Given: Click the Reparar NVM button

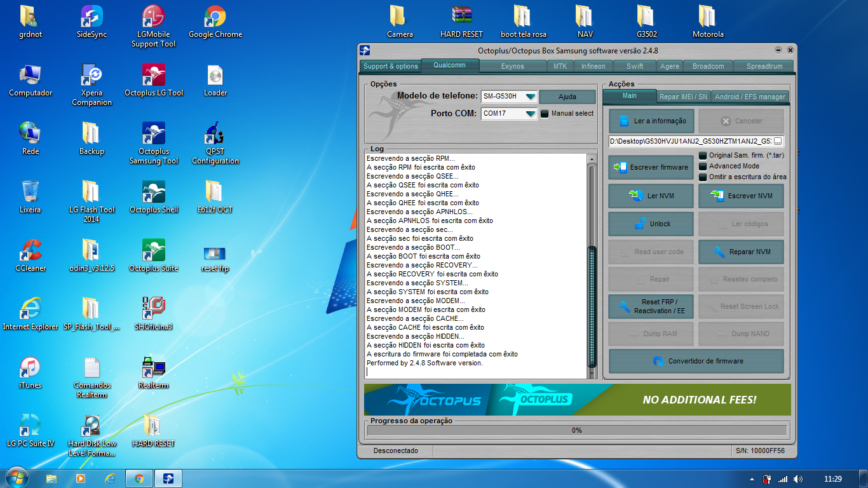Looking at the screenshot, I should pos(741,252).
